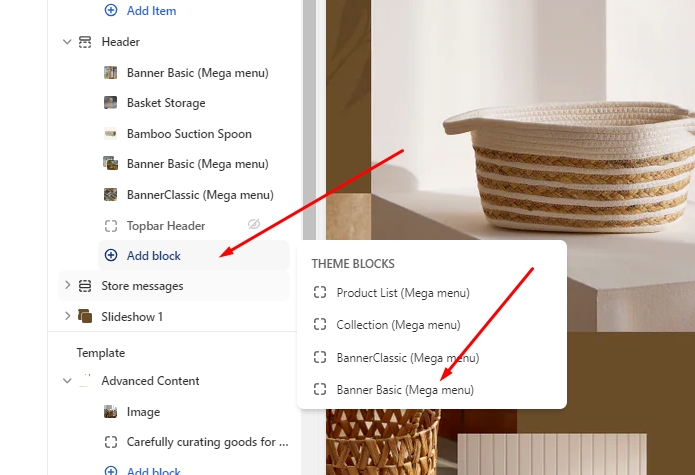Collapse the Header section chevron
Screen dimensions: 695x475
pos(67,42)
